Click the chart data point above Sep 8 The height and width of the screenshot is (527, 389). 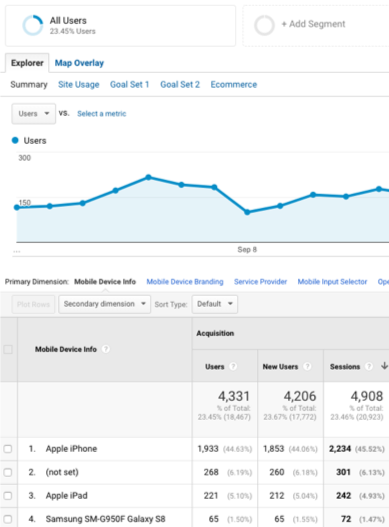point(247,212)
